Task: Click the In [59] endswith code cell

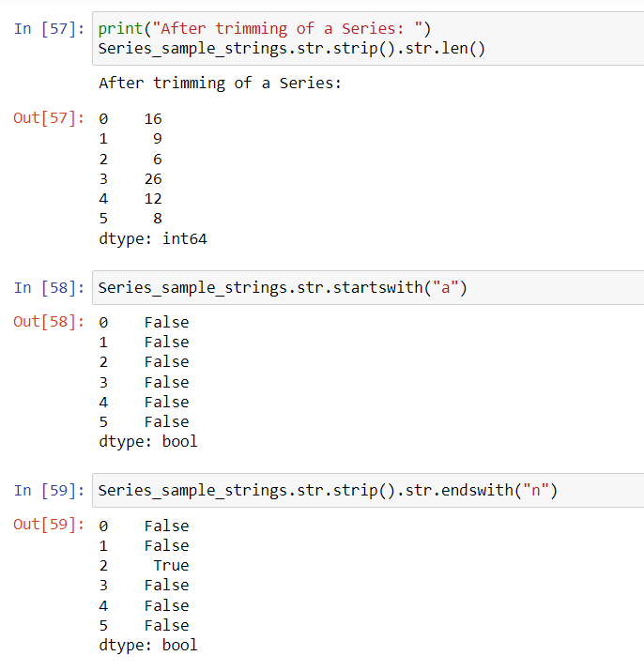Action: point(368,491)
